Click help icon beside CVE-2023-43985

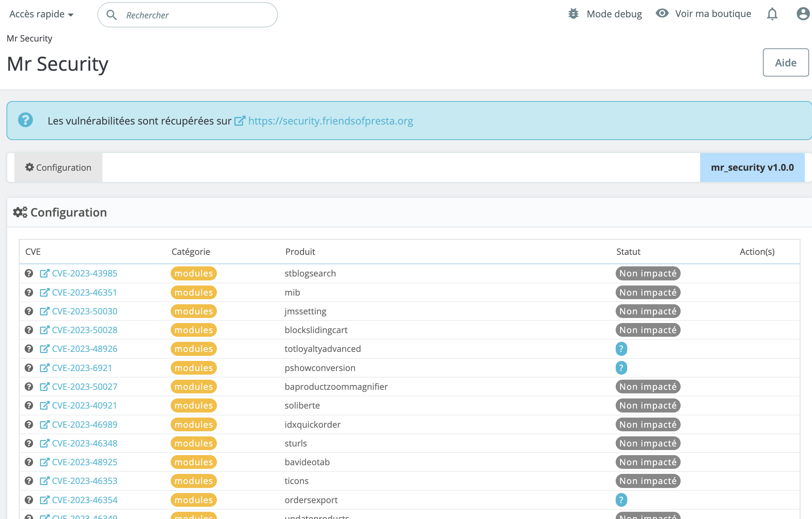point(29,273)
